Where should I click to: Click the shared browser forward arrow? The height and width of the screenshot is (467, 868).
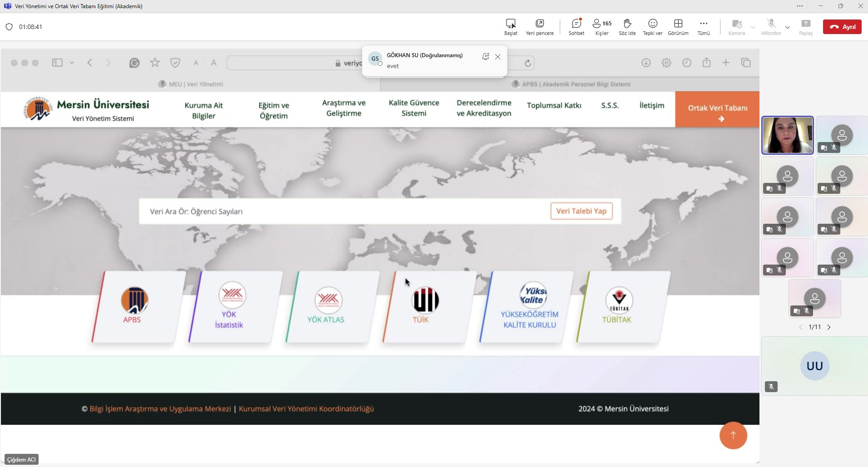pyautogui.click(x=108, y=63)
